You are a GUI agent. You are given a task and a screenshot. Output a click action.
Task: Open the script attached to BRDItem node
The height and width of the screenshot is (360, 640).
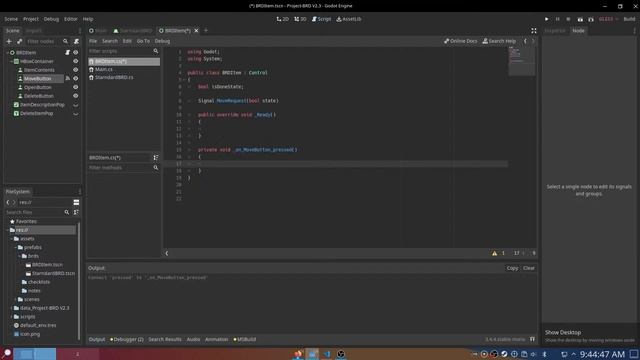tap(67, 53)
